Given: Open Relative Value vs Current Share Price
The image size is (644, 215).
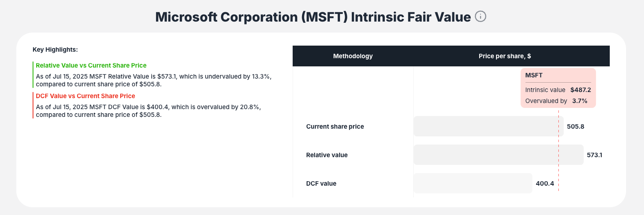Looking at the screenshot, I should click(x=91, y=66).
